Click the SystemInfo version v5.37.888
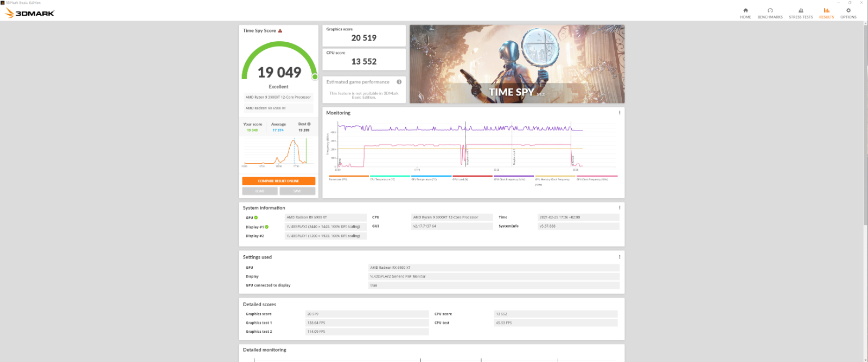 click(578, 226)
